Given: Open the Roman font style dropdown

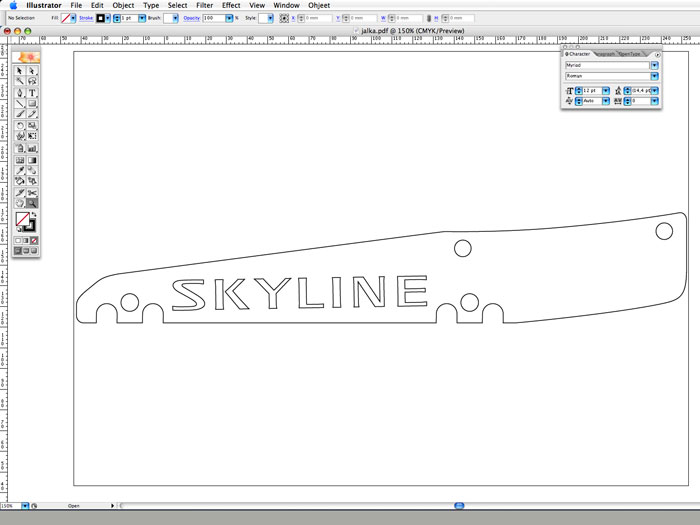Looking at the screenshot, I should tap(654, 76).
